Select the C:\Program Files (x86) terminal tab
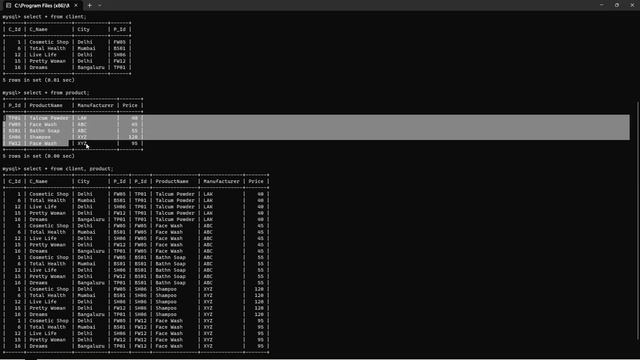This screenshot has width=640, height=360. (42, 6)
